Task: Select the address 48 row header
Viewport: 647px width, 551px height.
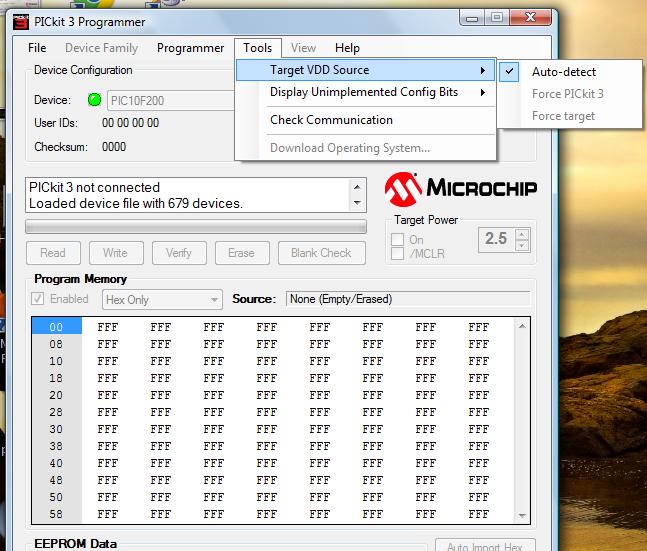Action: point(57,480)
